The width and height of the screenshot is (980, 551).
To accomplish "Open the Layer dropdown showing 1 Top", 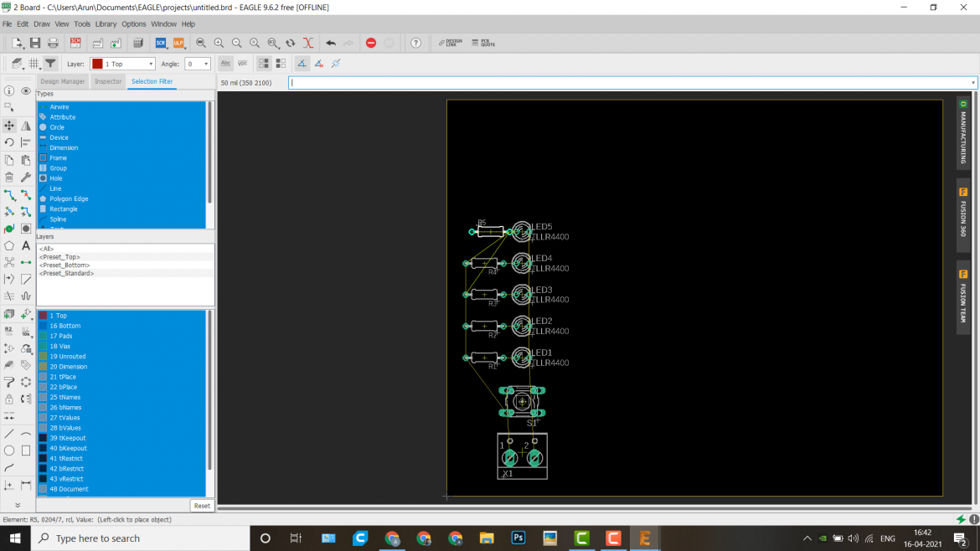I will [121, 63].
